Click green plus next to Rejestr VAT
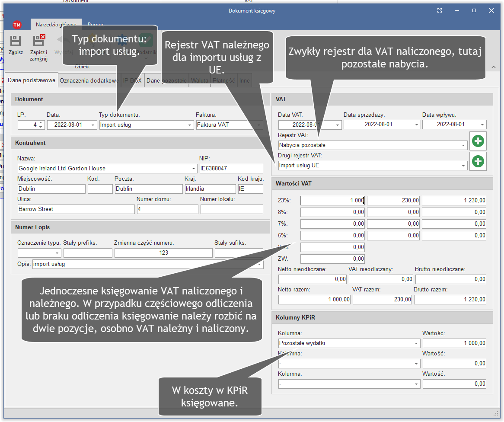Viewport: 504px width, 422px height. (x=478, y=141)
